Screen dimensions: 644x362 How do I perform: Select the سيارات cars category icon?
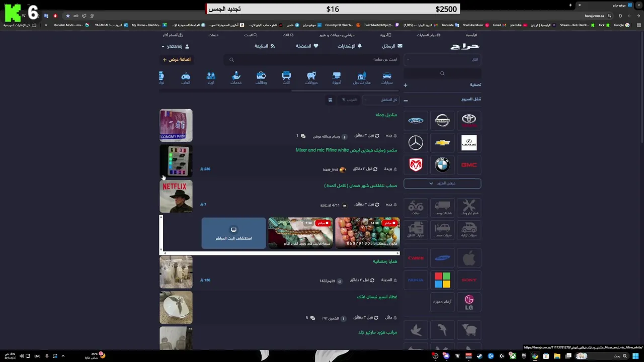tap(387, 78)
